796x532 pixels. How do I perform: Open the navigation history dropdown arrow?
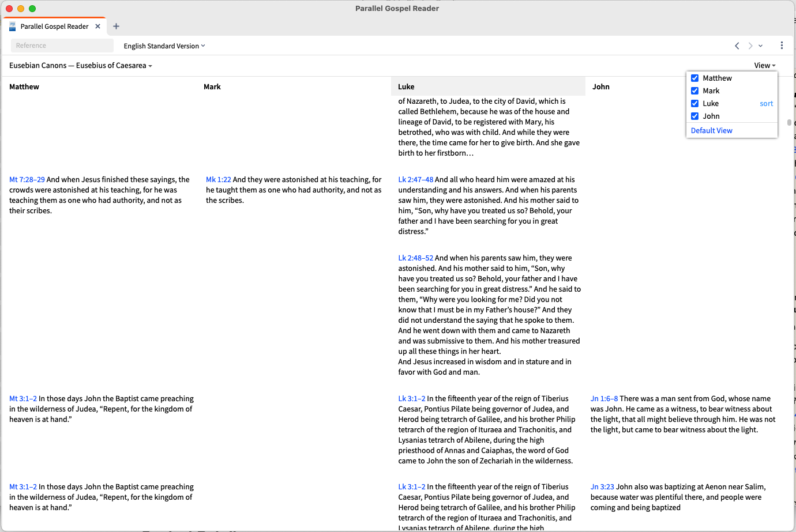click(x=761, y=46)
